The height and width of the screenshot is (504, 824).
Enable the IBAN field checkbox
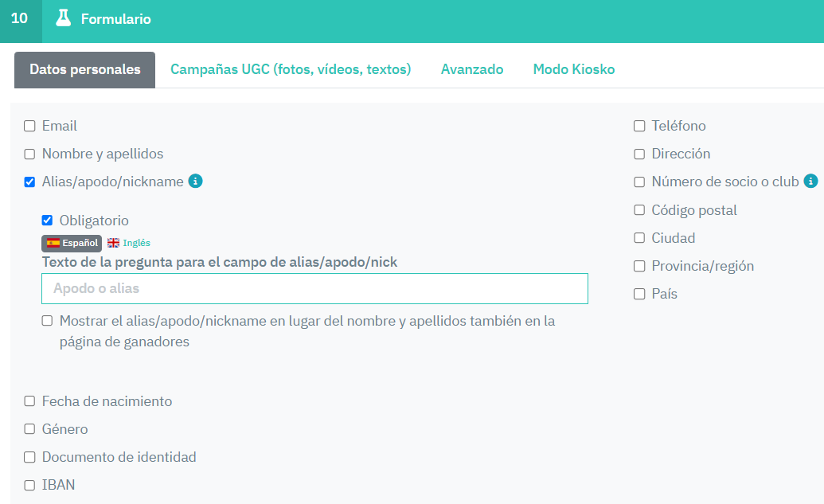click(x=29, y=485)
